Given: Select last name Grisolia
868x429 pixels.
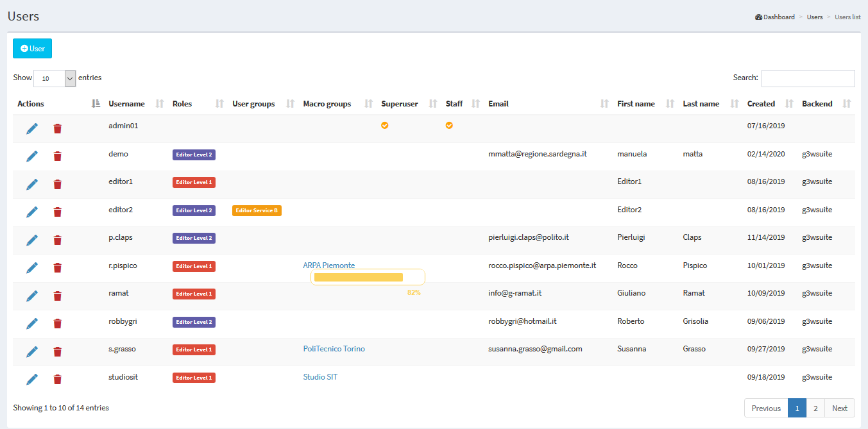Looking at the screenshot, I should coord(695,321).
